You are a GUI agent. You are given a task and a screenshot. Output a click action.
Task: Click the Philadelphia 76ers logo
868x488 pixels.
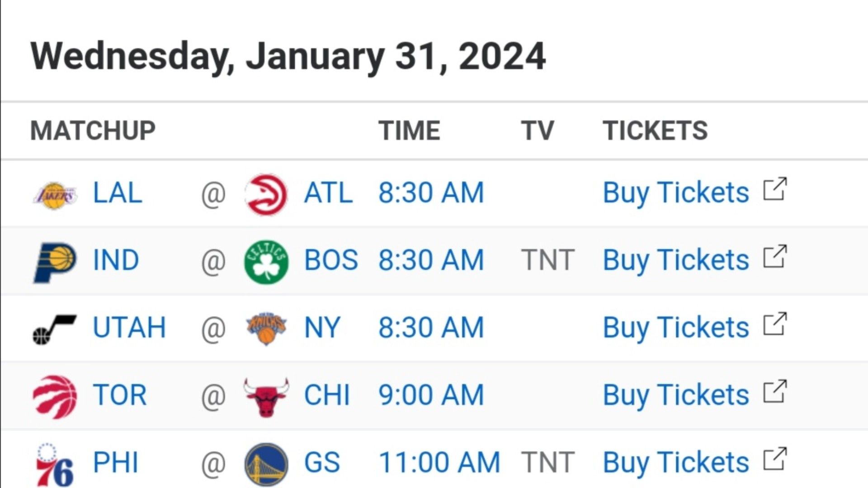55,465
